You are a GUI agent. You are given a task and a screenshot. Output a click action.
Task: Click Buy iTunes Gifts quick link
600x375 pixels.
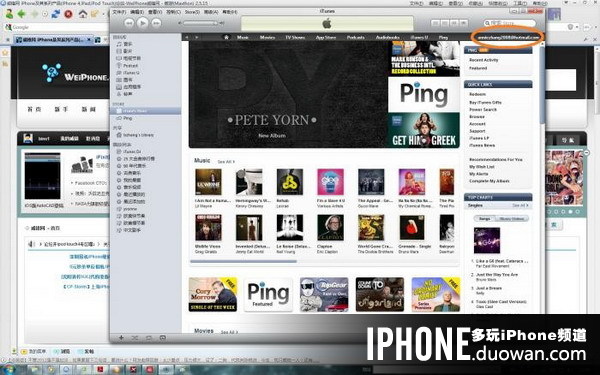[485, 103]
